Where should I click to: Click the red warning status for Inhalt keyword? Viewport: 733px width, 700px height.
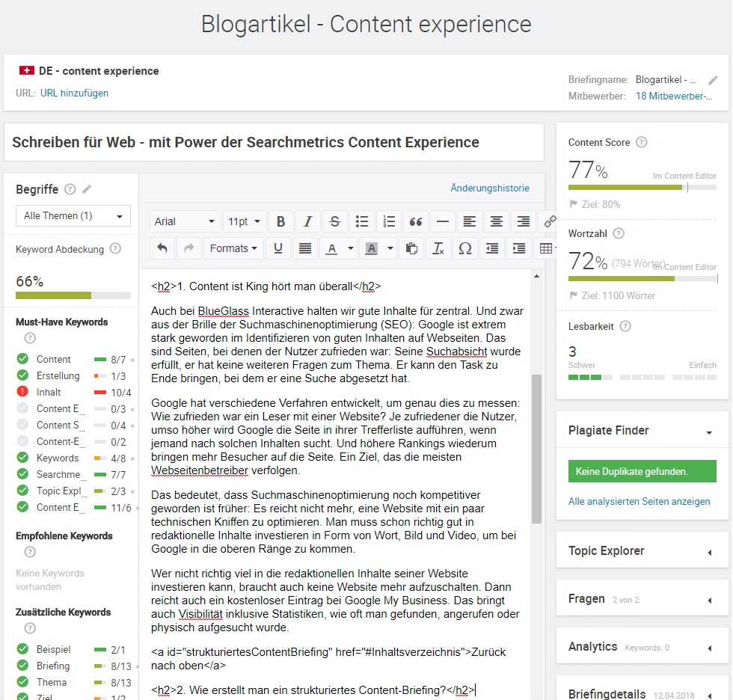[22, 392]
